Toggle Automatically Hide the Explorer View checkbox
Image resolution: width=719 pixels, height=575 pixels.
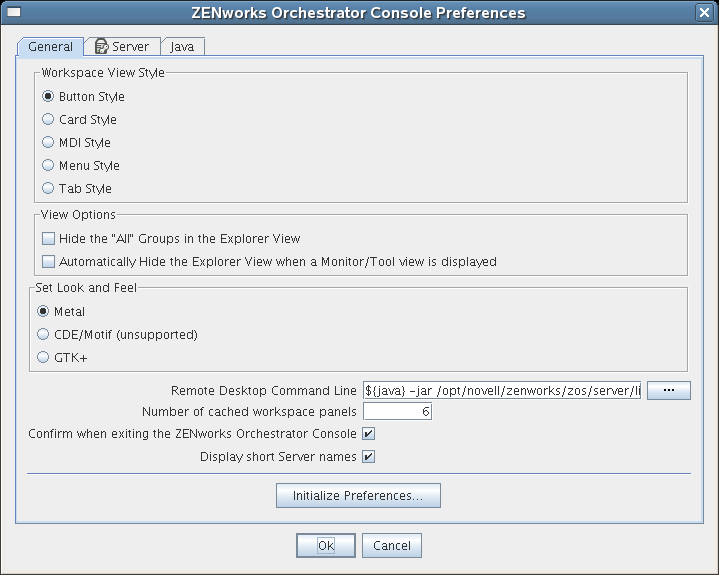pyautogui.click(x=48, y=261)
